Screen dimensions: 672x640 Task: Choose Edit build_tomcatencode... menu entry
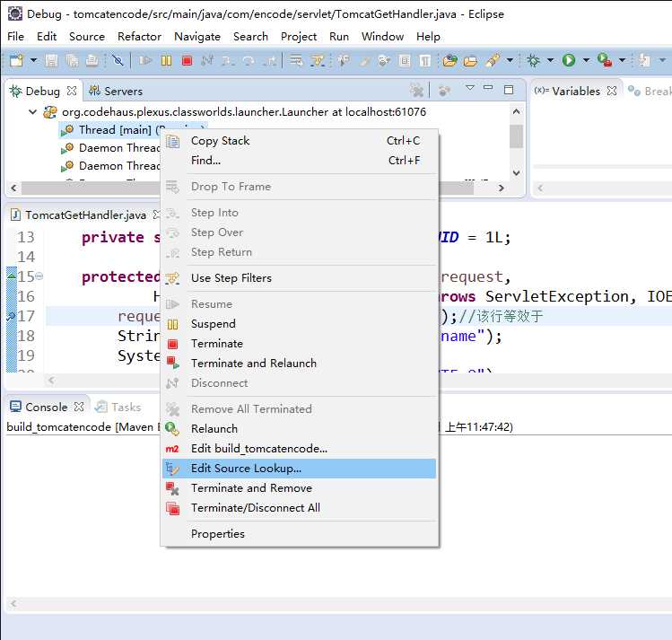pyautogui.click(x=299, y=449)
